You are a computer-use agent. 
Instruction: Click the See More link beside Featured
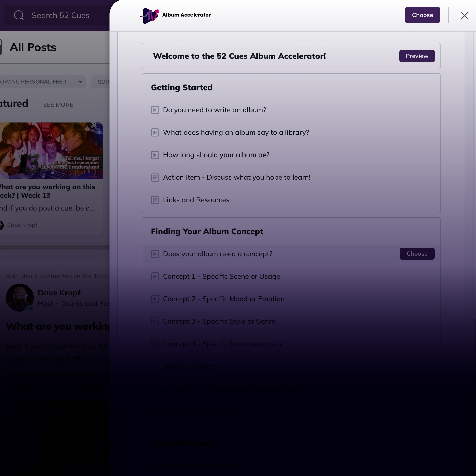[x=58, y=105]
